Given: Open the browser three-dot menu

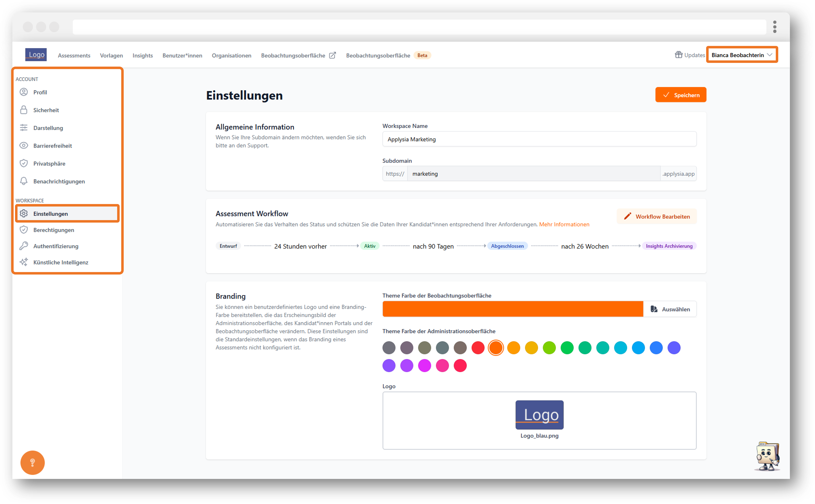Looking at the screenshot, I should click(775, 27).
